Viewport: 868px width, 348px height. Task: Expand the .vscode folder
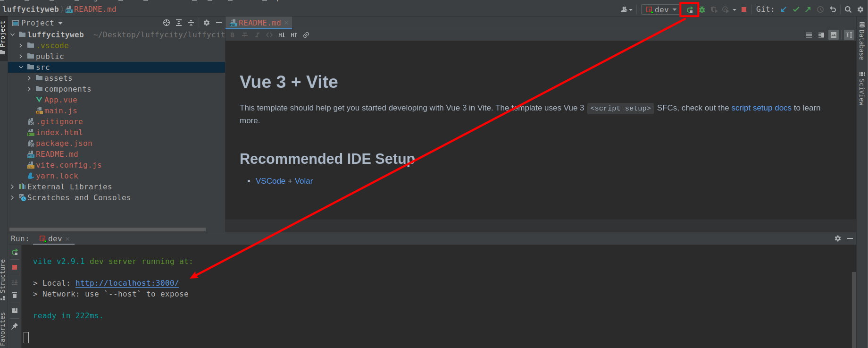click(x=21, y=46)
